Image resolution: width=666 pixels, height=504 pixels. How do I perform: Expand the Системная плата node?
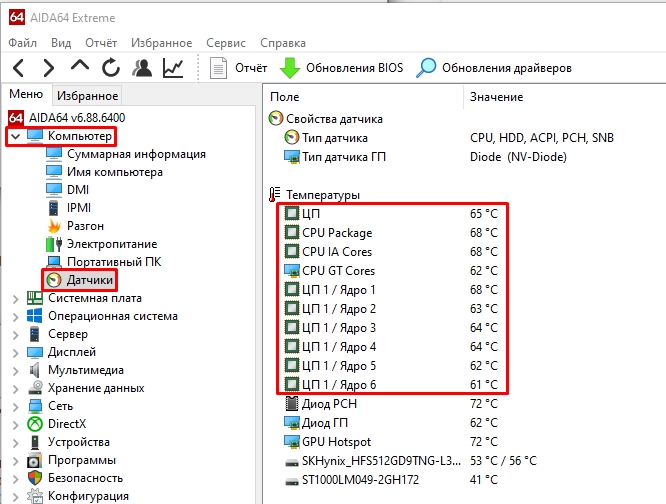15,298
